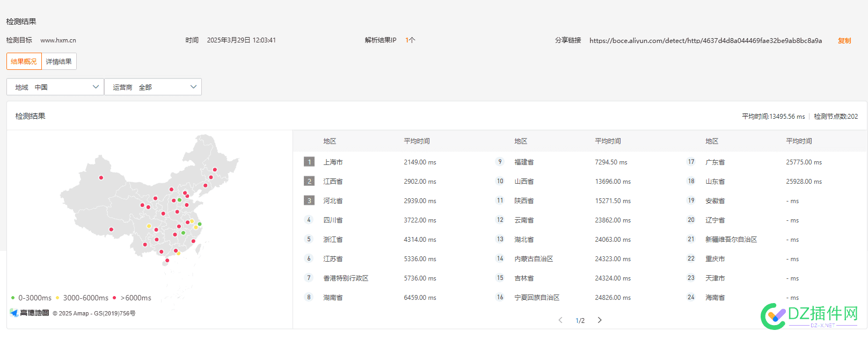
Task: Click the share link URL
Action: pyautogui.click(x=705, y=40)
